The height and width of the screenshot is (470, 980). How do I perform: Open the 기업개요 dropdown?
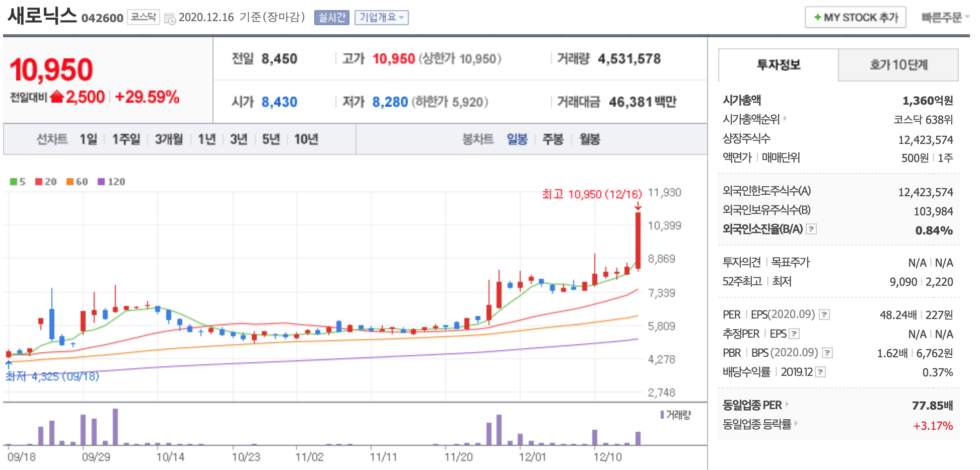pyautogui.click(x=381, y=18)
